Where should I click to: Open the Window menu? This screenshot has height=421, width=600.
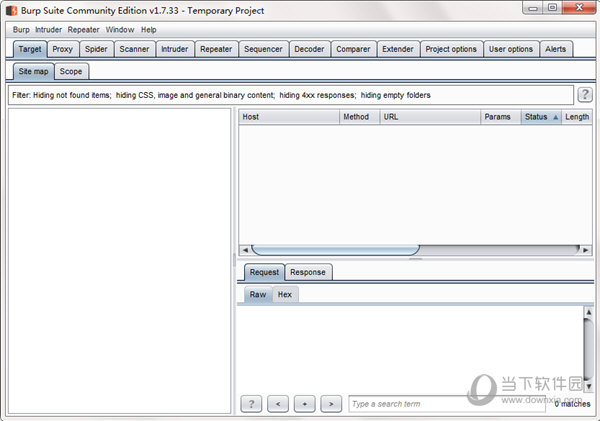(x=120, y=30)
